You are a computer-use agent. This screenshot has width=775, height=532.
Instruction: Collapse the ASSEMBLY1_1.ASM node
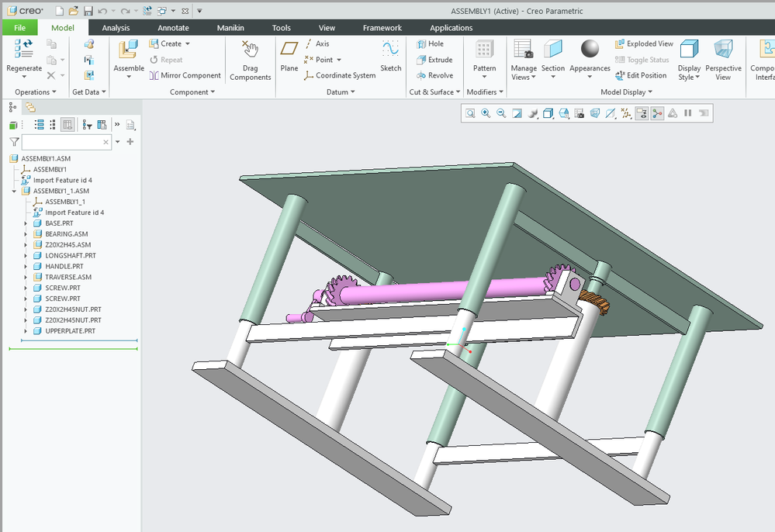14,191
